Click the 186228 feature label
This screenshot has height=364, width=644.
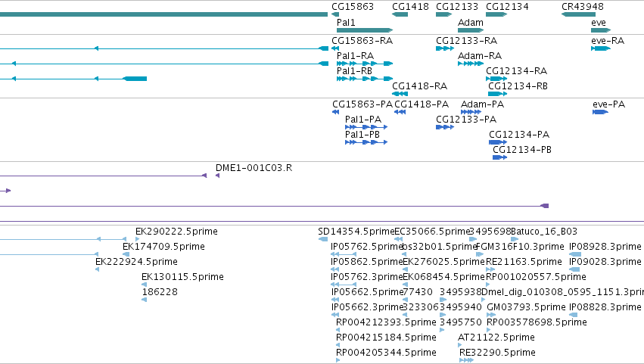160,292
